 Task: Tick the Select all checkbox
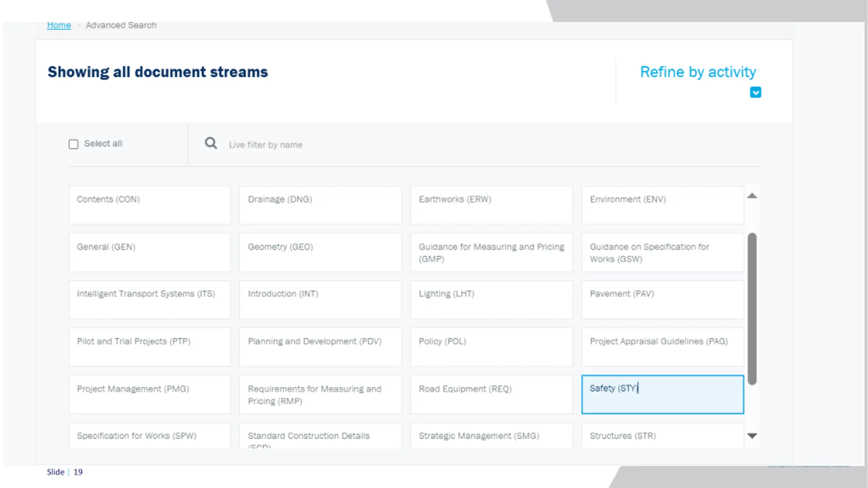(73, 144)
